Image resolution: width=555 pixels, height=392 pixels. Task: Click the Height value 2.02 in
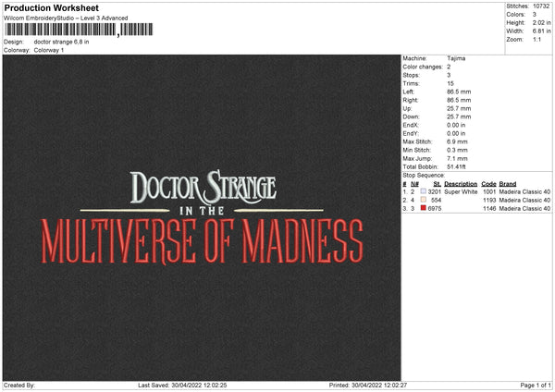point(541,22)
